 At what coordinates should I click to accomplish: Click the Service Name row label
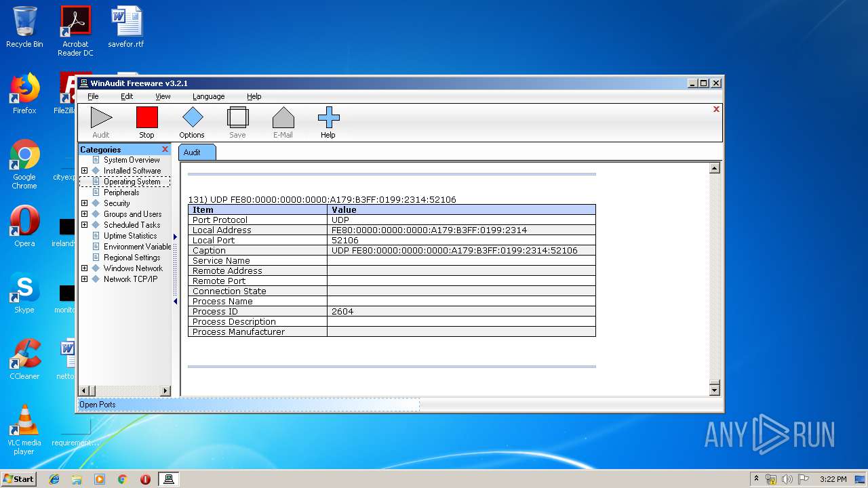[x=221, y=261]
